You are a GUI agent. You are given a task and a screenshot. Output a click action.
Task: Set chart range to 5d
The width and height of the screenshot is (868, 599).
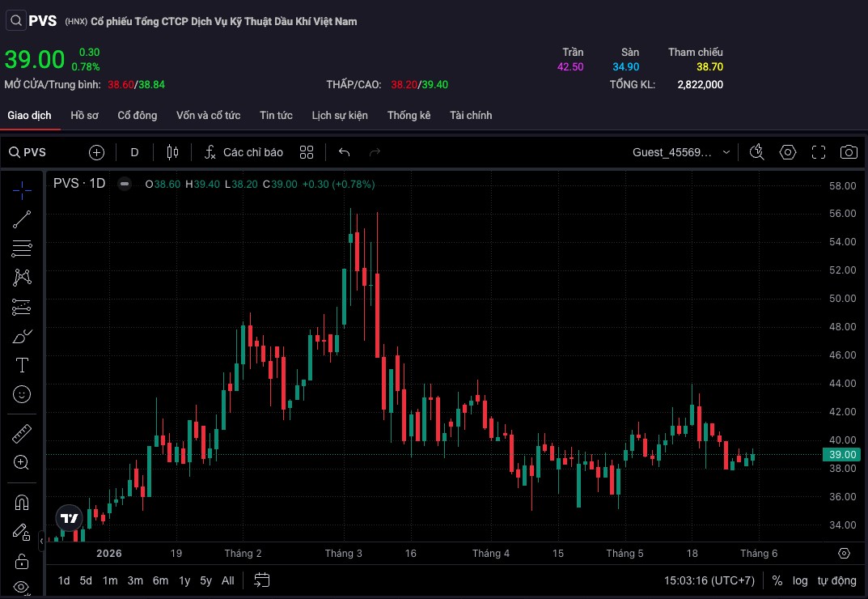(86, 580)
